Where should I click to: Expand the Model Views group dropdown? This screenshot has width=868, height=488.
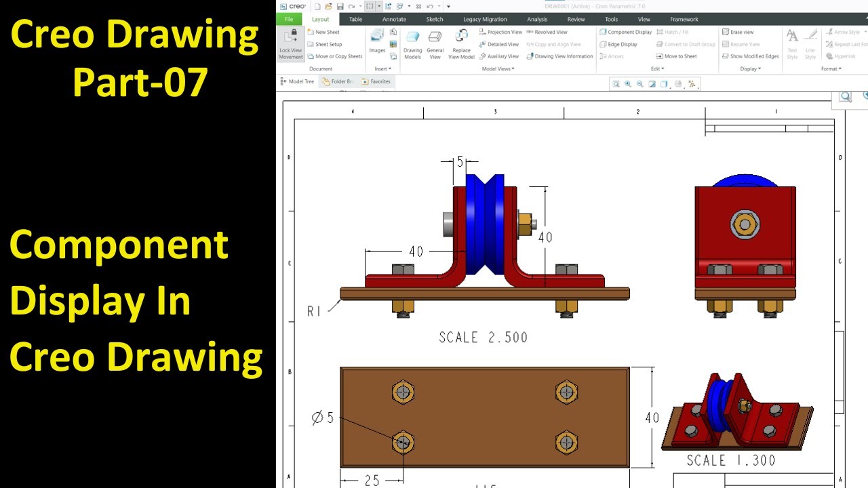click(498, 68)
